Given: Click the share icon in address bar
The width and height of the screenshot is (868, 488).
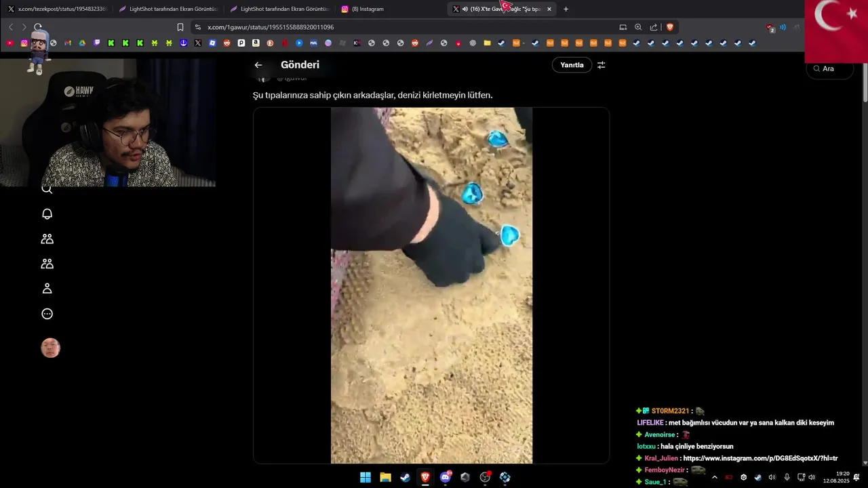Looking at the screenshot, I should [x=654, y=27].
